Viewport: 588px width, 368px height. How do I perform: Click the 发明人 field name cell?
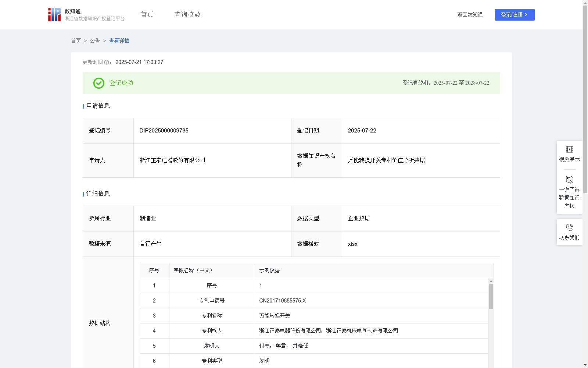click(x=212, y=346)
